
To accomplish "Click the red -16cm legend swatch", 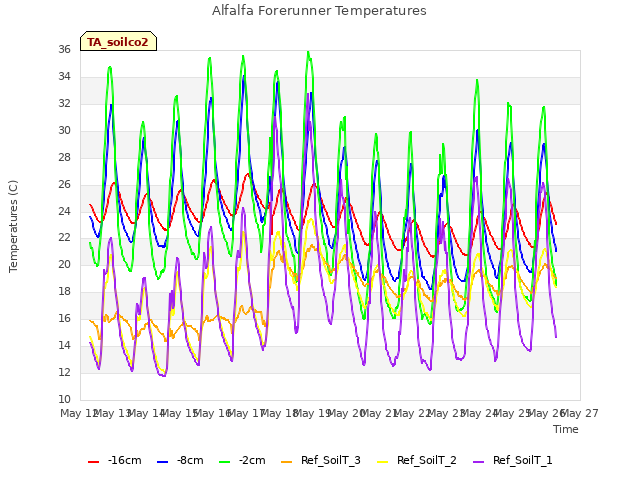I will (93, 462).
